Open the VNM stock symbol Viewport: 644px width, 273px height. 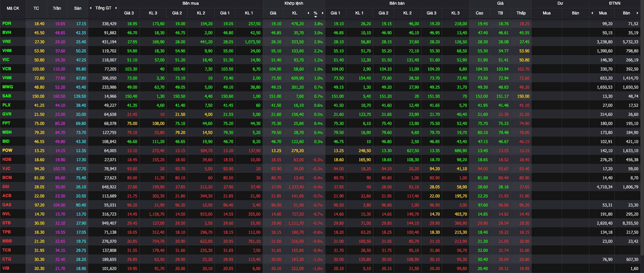[7, 78]
